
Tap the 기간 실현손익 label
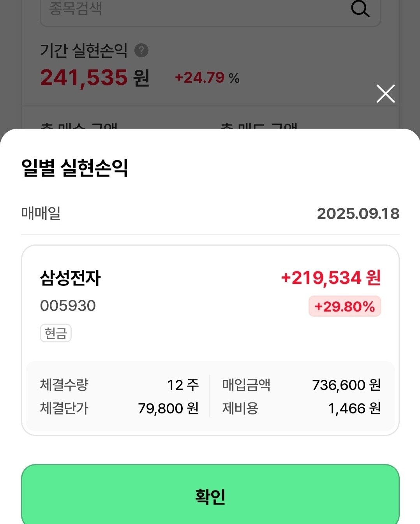84,50
